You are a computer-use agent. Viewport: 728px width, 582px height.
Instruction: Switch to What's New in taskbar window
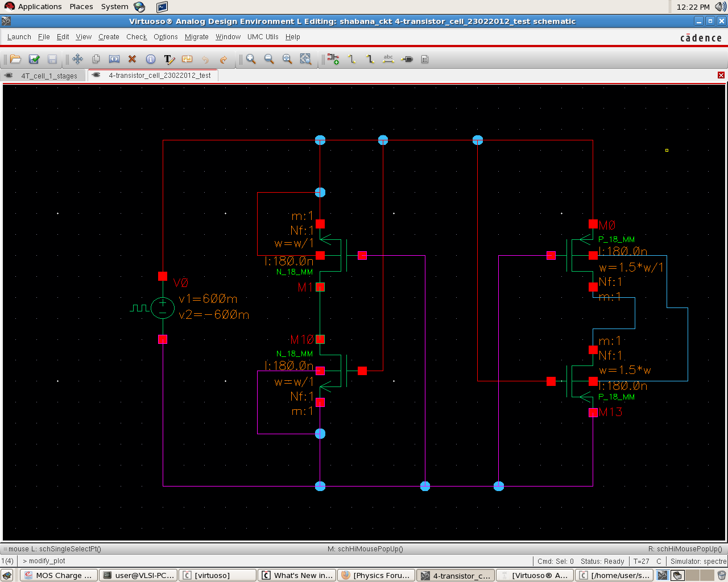pyautogui.click(x=297, y=575)
